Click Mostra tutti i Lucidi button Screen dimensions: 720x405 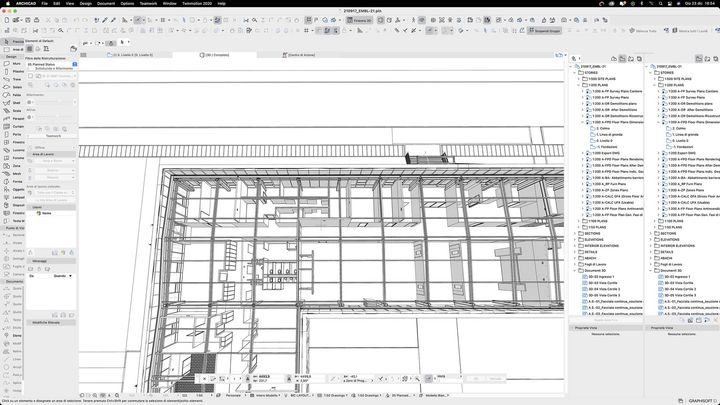click(690, 31)
